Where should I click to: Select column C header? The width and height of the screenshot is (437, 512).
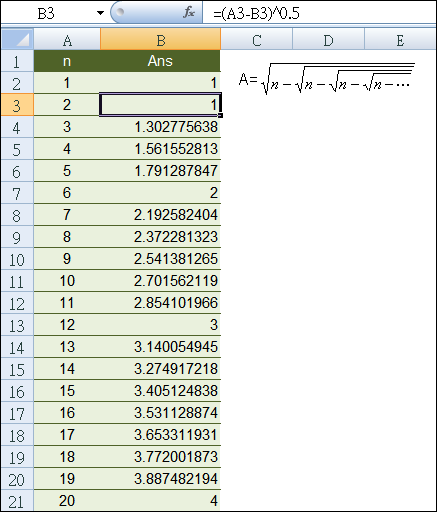coord(257,40)
